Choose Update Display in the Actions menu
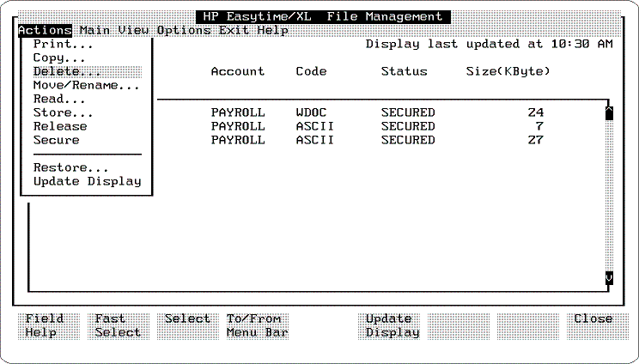This screenshot has height=364, width=639. (x=88, y=182)
